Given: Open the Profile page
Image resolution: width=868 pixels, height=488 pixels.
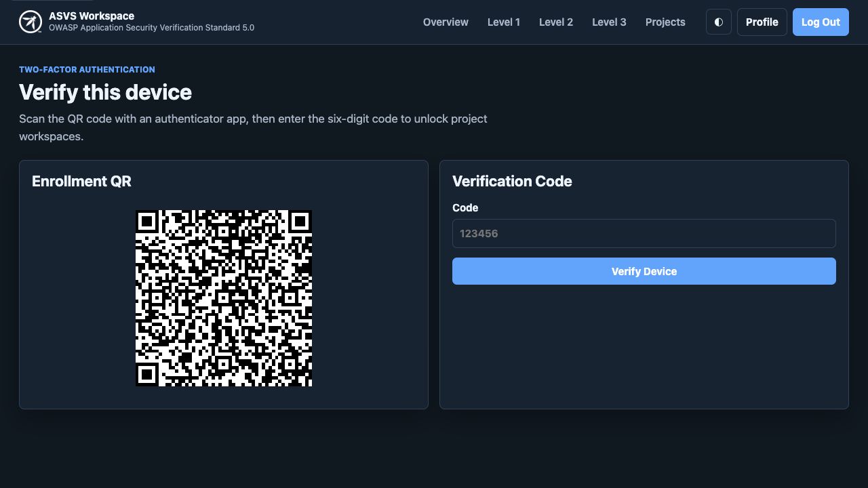Looking at the screenshot, I should tap(762, 22).
